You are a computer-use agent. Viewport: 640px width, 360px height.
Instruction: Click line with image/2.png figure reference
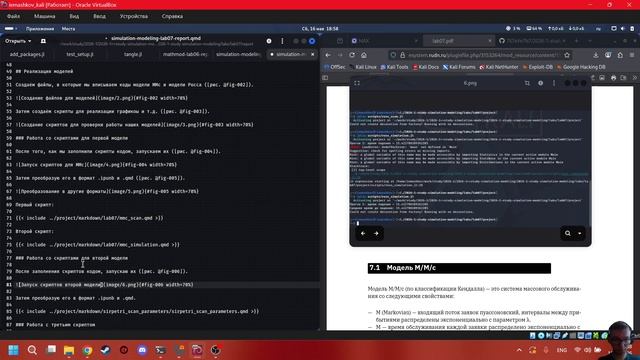(x=102, y=98)
